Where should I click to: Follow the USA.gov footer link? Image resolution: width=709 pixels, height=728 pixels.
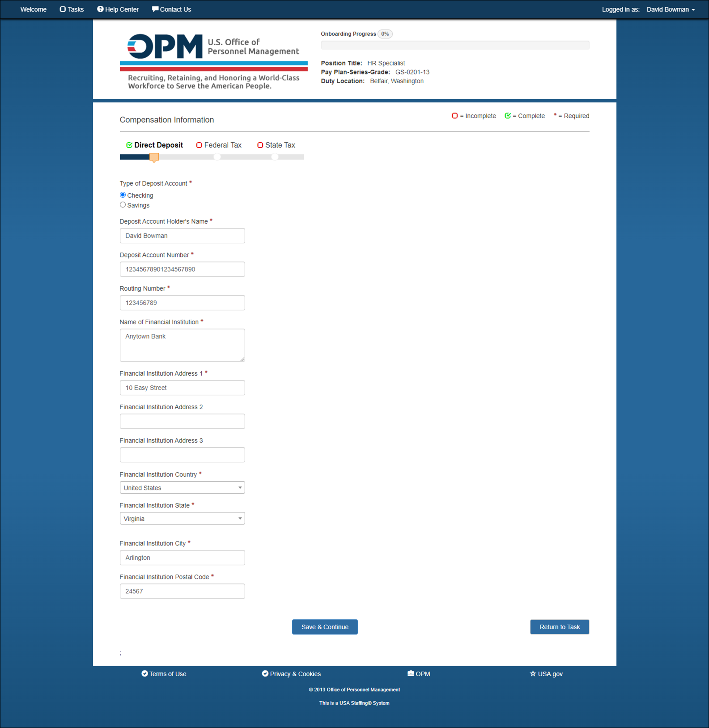pyautogui.click(x=546, y=674)
